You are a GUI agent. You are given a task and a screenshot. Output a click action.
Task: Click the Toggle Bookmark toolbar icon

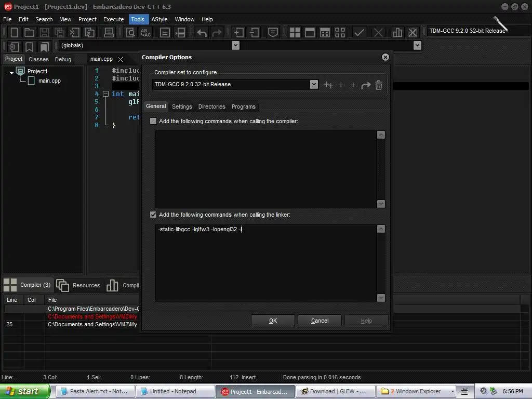[29, 46]
